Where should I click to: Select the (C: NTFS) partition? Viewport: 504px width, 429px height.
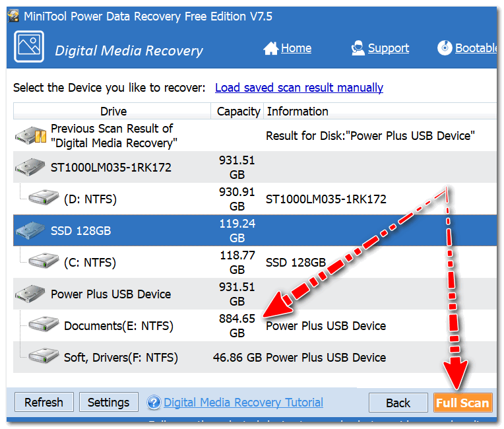tap(90, 263)
